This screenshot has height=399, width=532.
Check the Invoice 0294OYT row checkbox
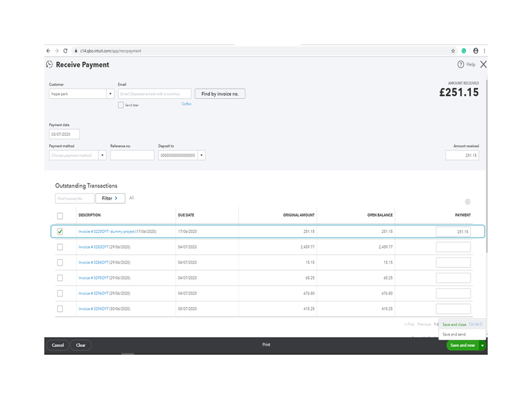[x=60, y=309]
